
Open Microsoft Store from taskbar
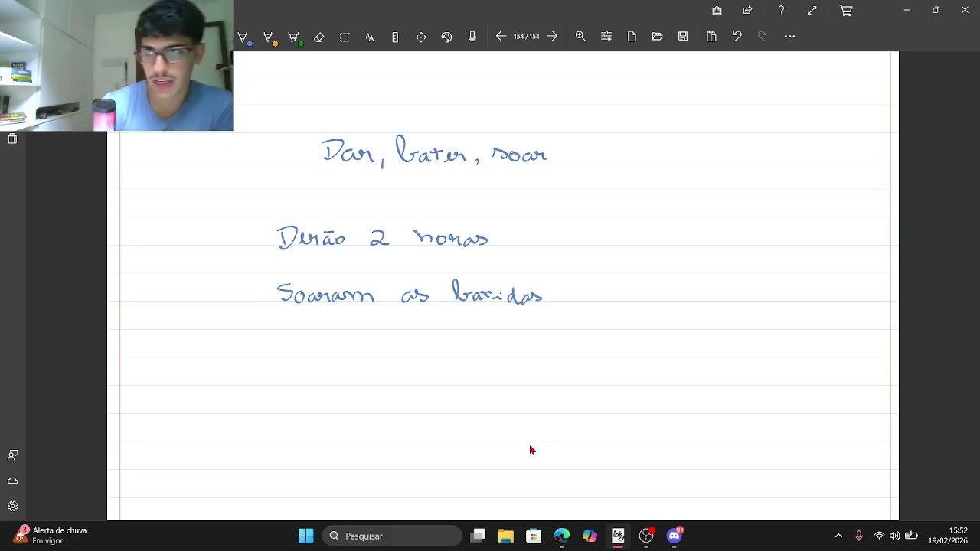point(534,536)
